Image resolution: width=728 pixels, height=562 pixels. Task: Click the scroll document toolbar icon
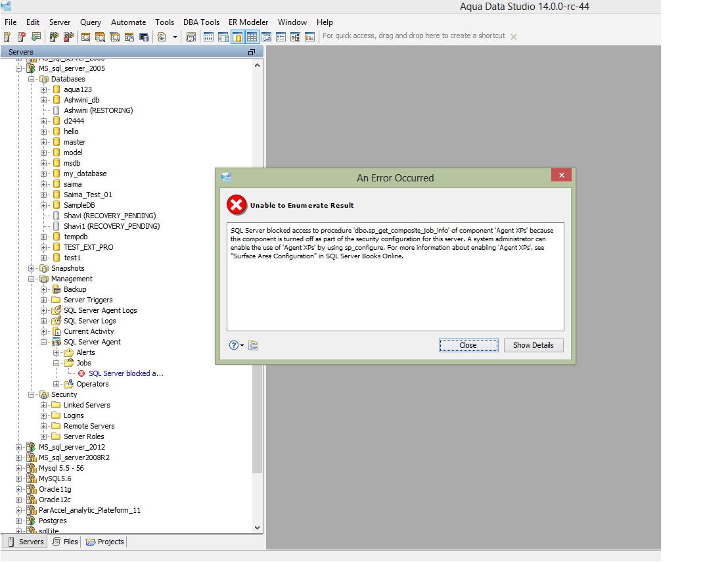191,37
